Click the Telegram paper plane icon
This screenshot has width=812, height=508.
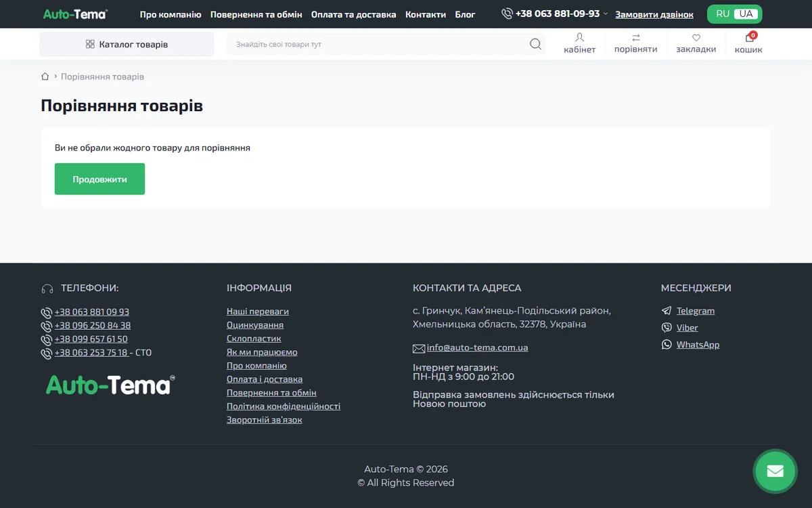[667, 311]
